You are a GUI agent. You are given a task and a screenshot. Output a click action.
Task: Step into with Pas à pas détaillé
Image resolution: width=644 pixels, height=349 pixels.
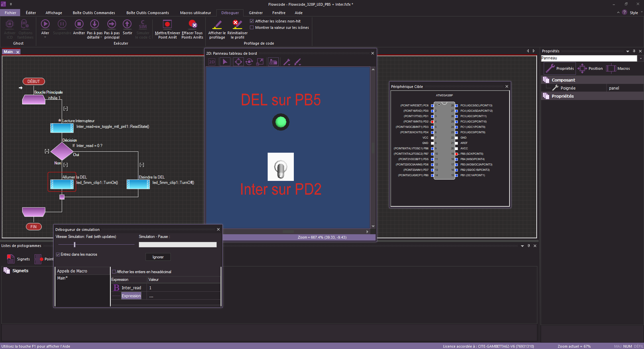95,24
